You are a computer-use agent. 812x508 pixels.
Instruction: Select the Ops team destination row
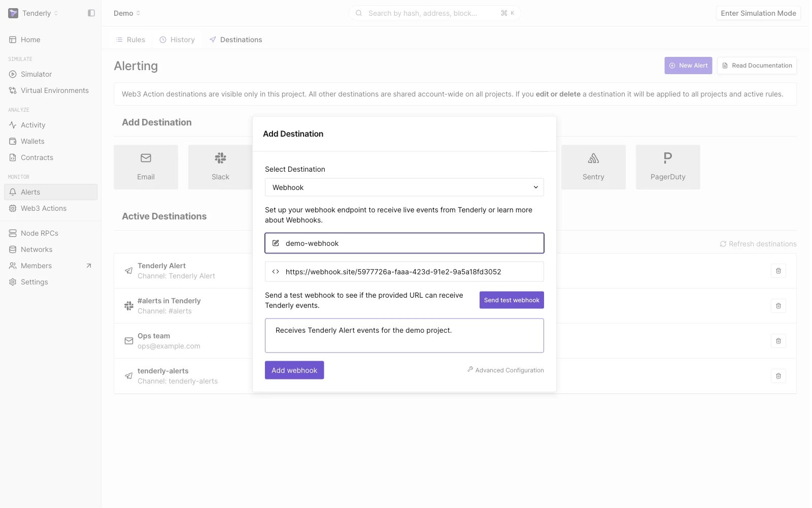[455, 341]
